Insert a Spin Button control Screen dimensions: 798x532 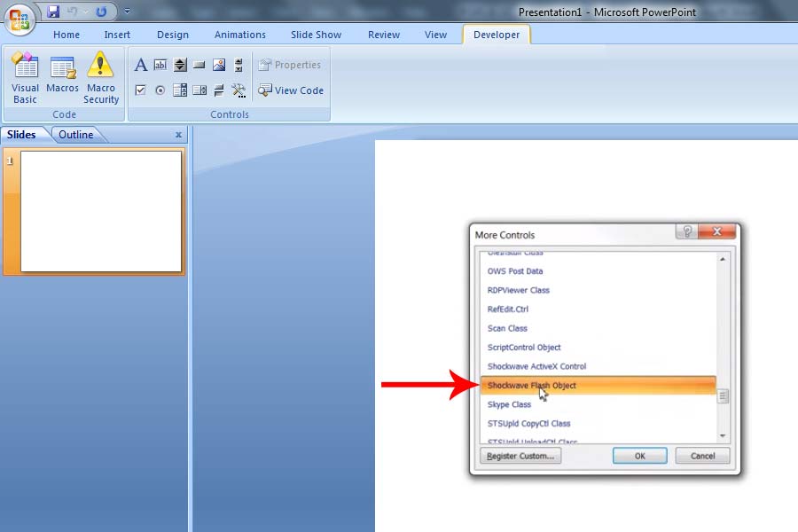180,65
